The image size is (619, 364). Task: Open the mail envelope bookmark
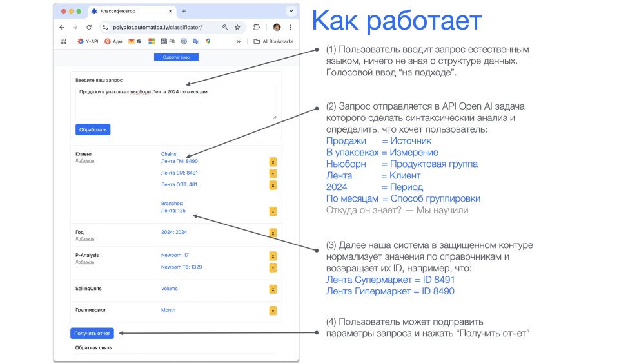[x=132, y=41]
